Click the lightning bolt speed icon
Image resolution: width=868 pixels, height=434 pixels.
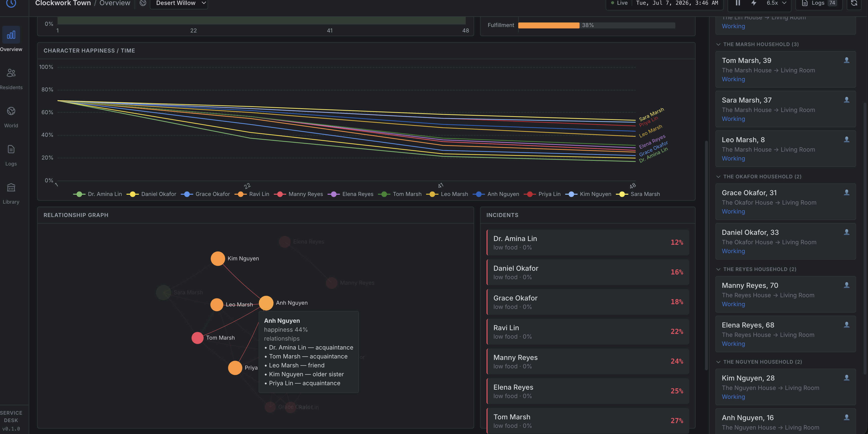point(754,3)
